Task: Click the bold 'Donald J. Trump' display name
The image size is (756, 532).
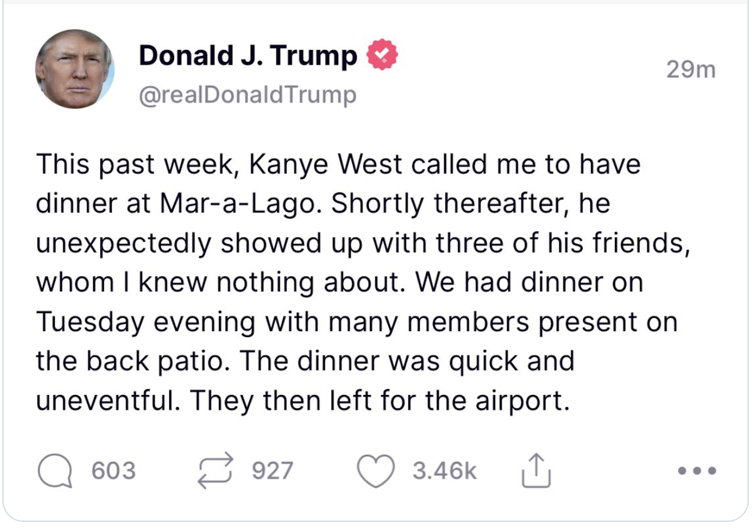Action: click(248, 55)
